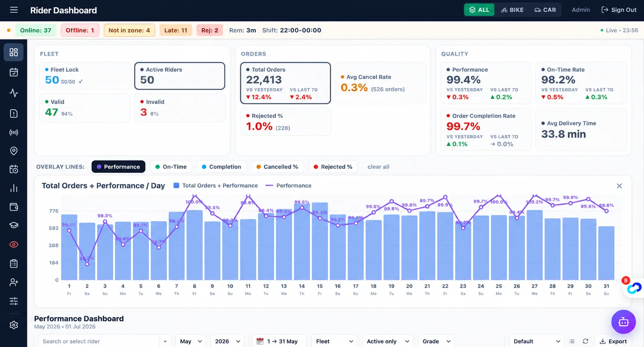644x347 pixels.
Task: Toggle the Completion overlay line
Action: click(x=221, y=167)
